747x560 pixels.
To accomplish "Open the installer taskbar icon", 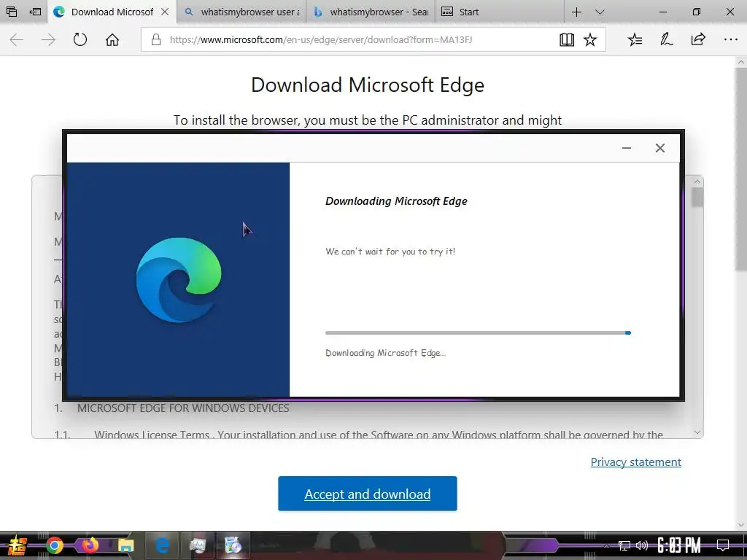I will pyautogui.click(x=233, y=545).
